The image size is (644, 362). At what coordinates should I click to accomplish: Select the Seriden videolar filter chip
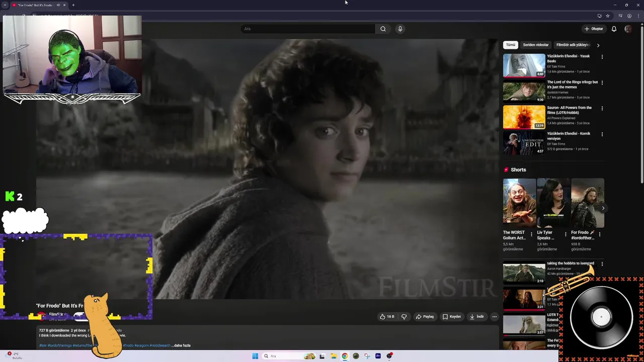pos(536,45)
